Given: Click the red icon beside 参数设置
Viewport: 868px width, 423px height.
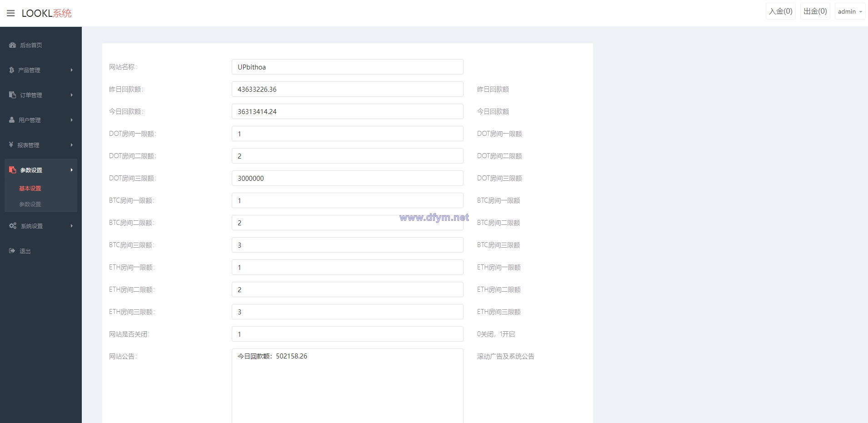Looking at the screenshot, I should pos(12,169).
